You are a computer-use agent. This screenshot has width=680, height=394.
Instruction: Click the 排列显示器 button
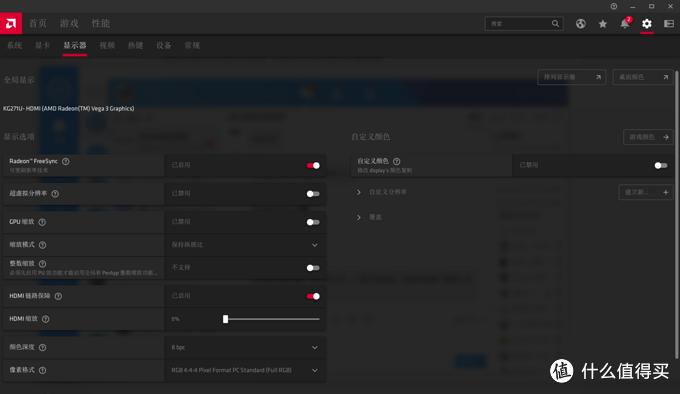coord(572,77)
